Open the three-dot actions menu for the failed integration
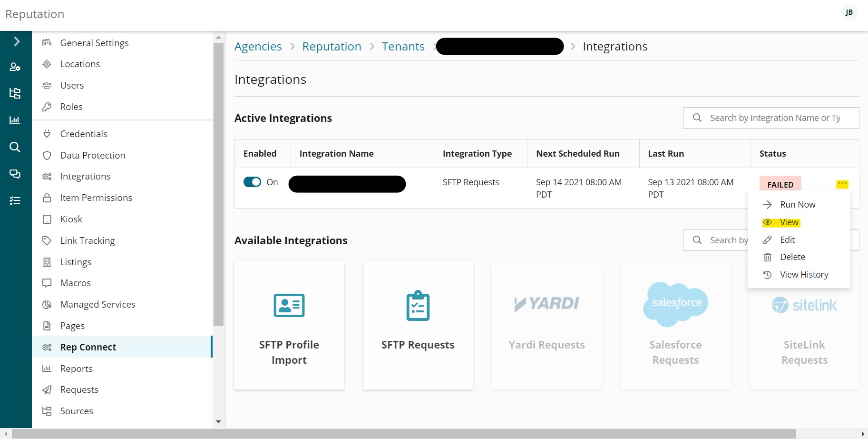 (x=842, y=184)
